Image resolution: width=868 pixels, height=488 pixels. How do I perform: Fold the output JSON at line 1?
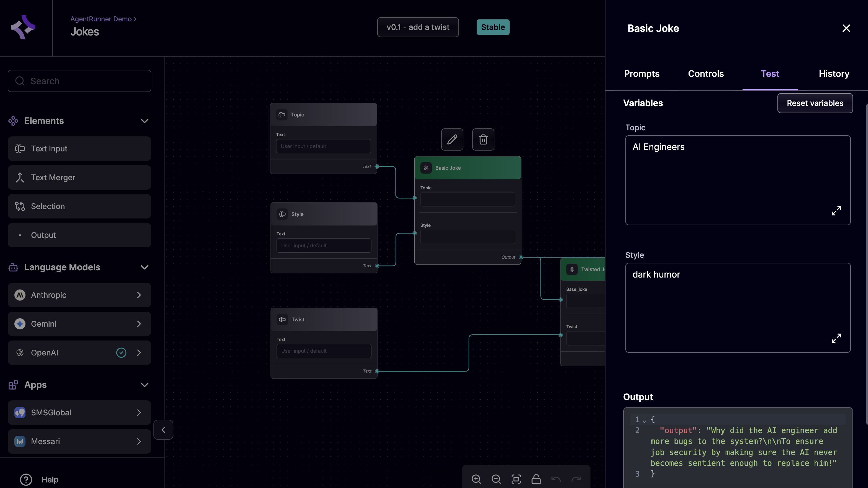click(644, 421)
